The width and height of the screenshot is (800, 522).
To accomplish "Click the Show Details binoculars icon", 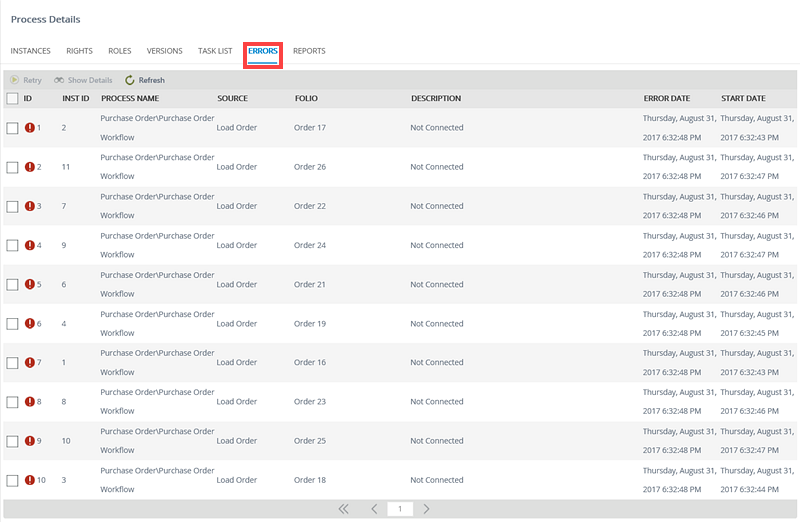I will [60, 80].
